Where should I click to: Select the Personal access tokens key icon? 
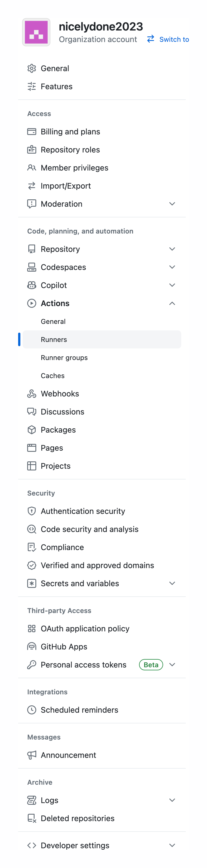(32, 664)
